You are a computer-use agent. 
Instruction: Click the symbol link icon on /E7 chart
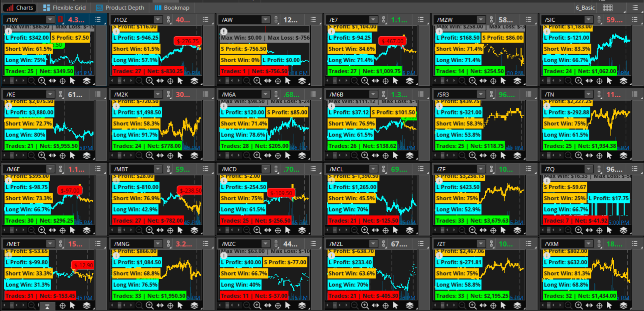(x=384, y=20)
